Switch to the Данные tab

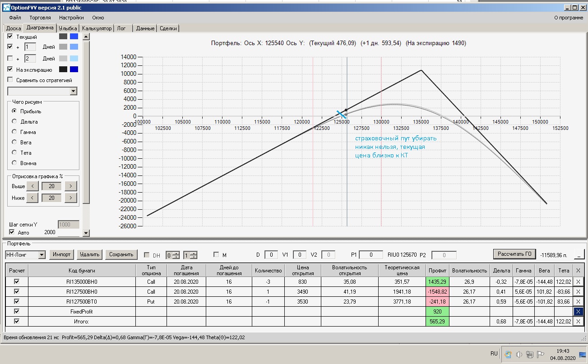pos(145,28)
